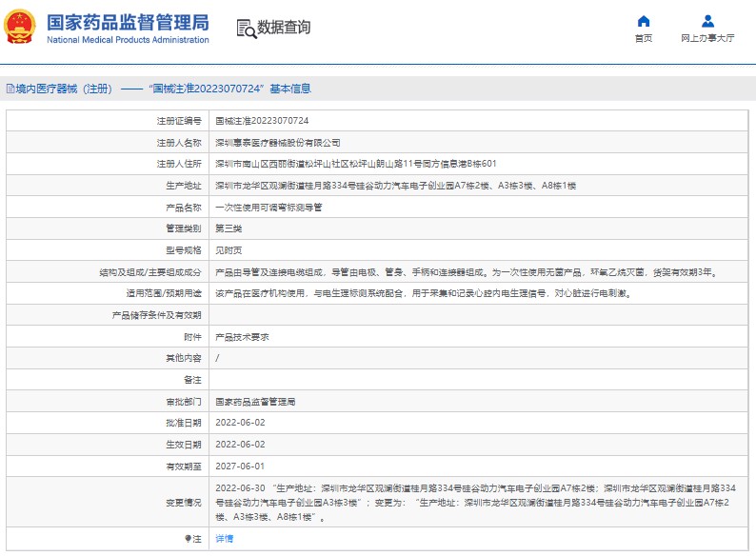Screen dimensions: 756x556
Task: Click the 数据查询 heading text
Action: tap(284, 29)
